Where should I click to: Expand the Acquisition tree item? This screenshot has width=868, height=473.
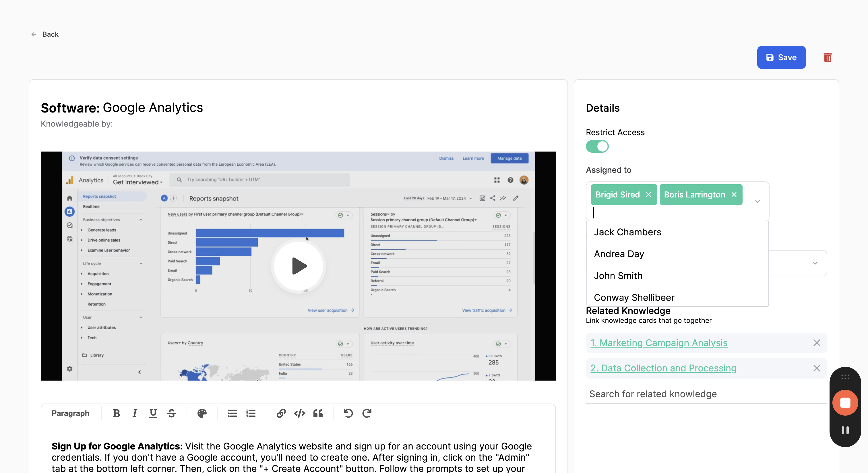(x=82, y=274)
